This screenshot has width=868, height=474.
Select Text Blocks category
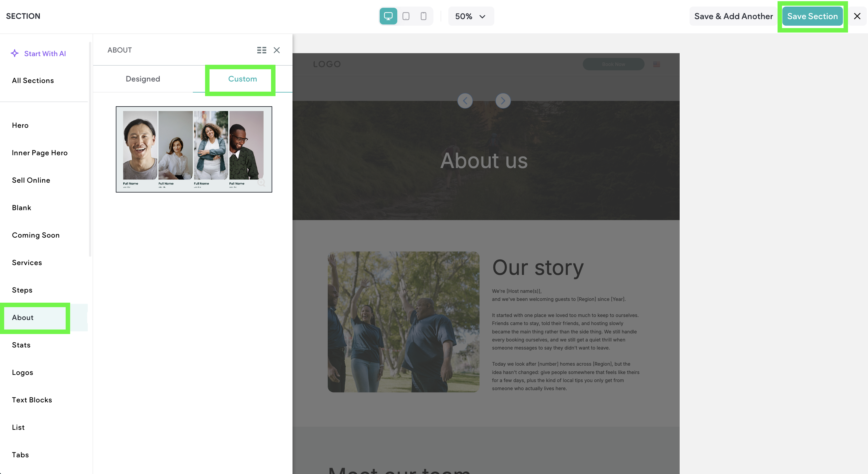(32, 400)
